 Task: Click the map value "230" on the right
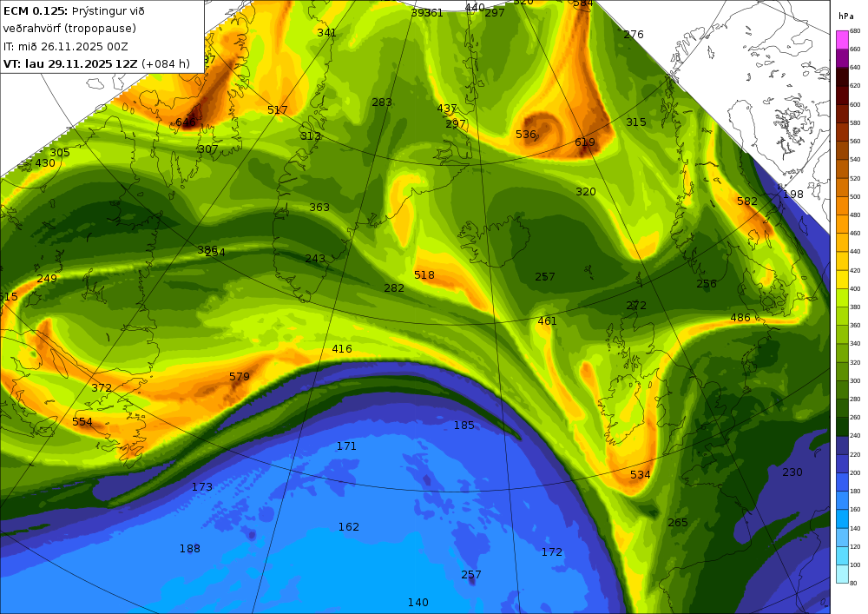(x=792, y=472)
